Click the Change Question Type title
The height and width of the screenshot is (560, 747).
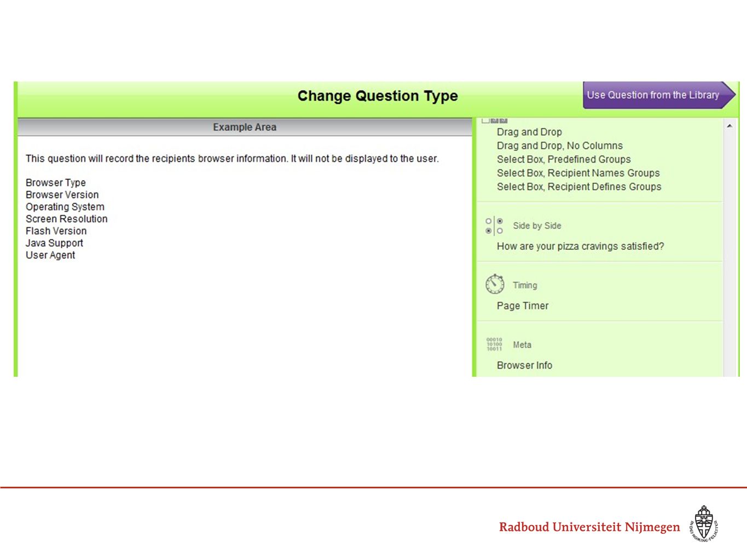click(378, 96)
